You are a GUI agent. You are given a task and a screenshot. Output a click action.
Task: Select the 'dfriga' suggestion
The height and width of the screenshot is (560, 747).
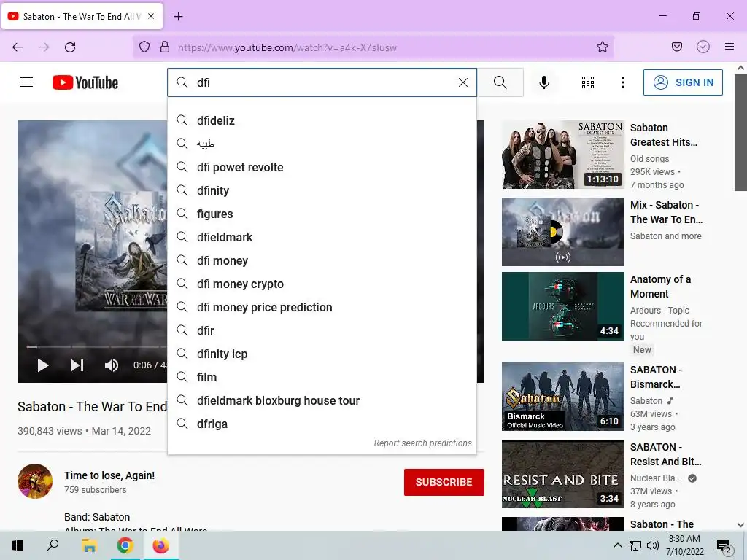pyautogui.click(x=322, y=424)
